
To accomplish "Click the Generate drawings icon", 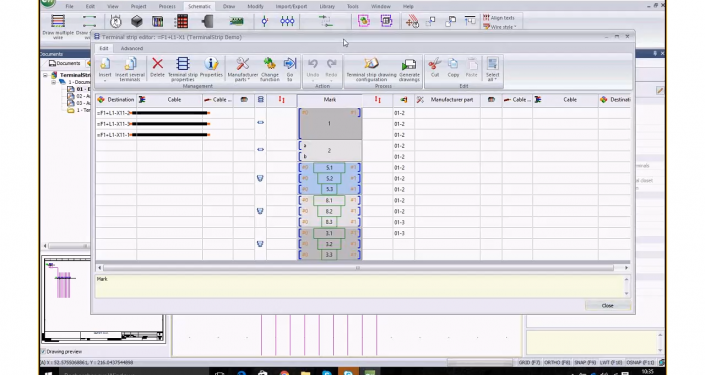I will point(409,69).
